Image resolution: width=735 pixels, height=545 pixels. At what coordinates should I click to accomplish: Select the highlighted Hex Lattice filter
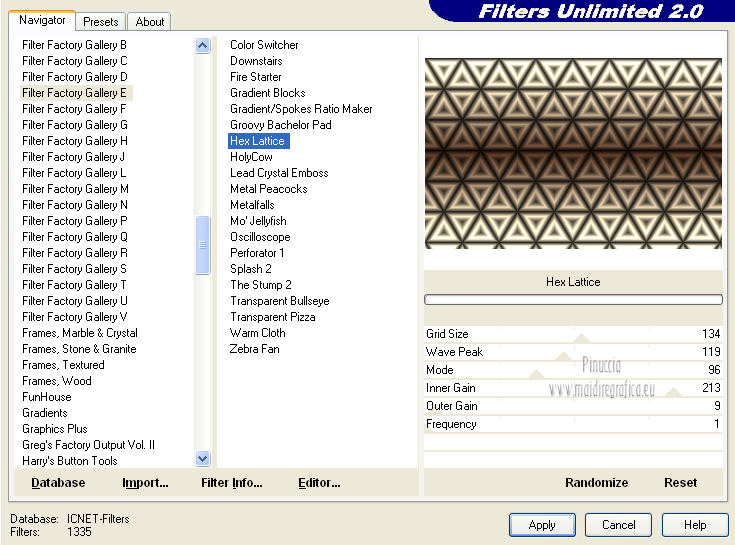coord(259,141)
